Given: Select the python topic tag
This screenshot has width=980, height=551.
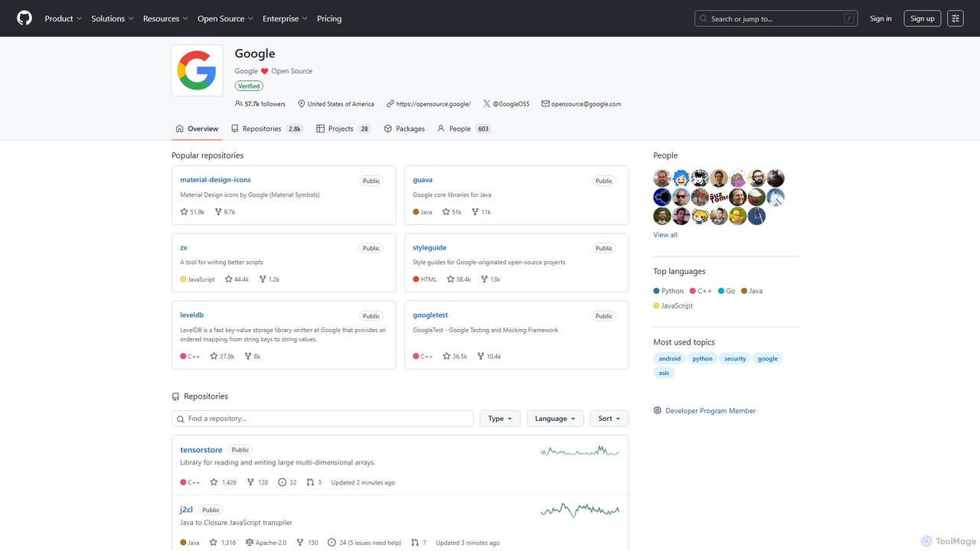Looking at the screenshot, I should point(702,358).
